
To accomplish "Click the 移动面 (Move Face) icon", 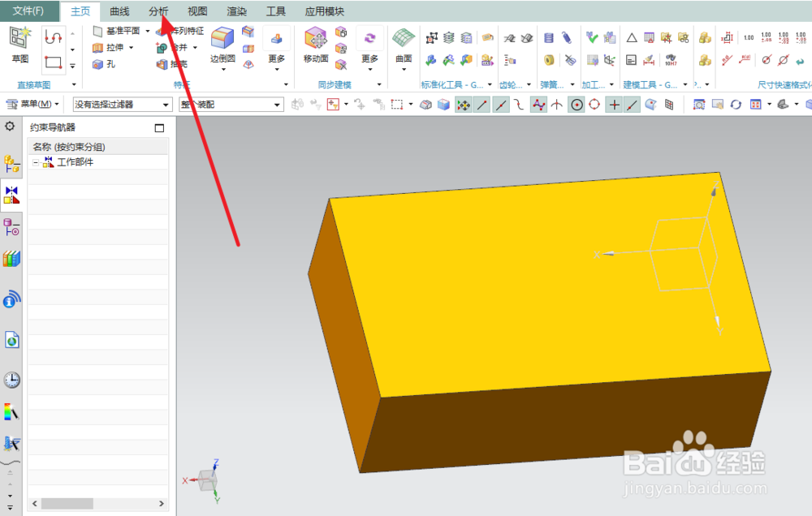I will pos(315,39).
